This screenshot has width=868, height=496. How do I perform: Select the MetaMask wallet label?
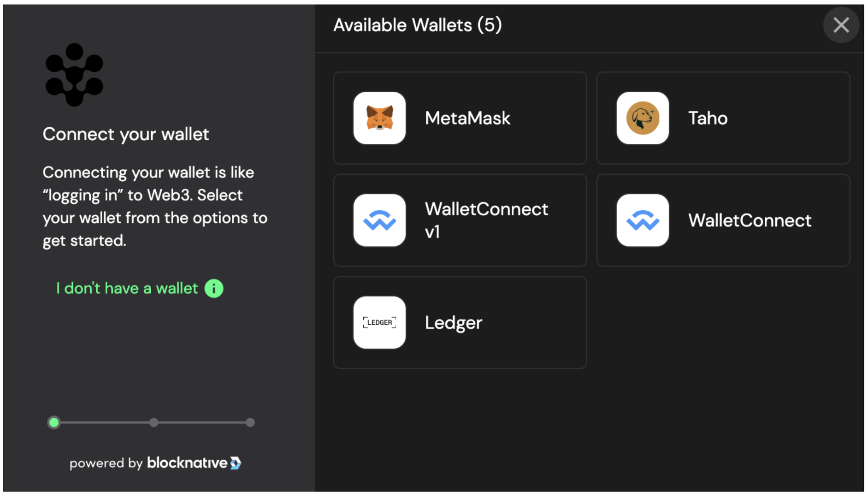coord(467,118)
